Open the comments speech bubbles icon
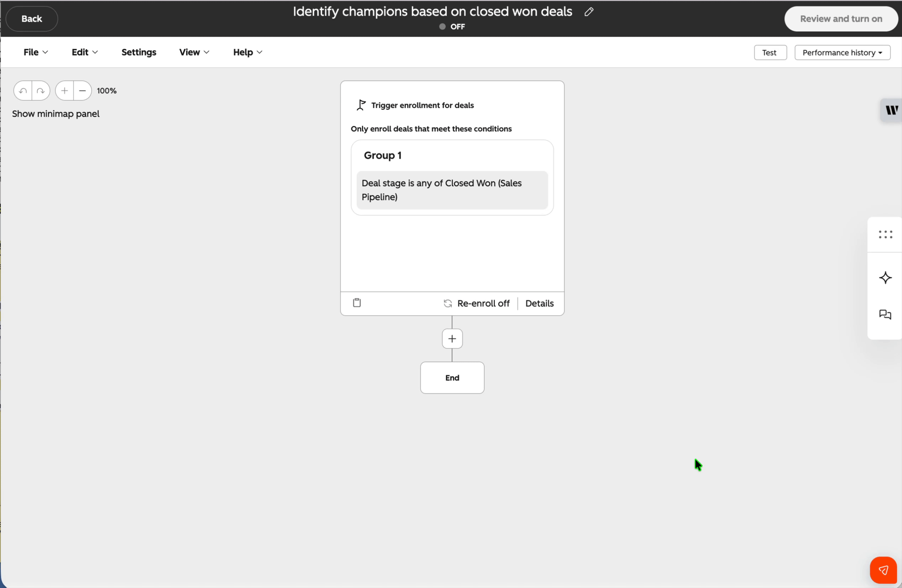 [885, 314]
